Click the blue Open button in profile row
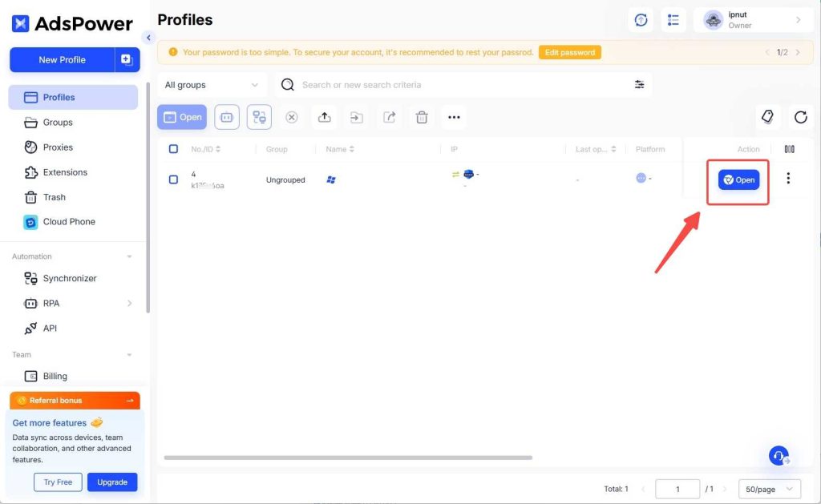The image size is (821, 504). tap(738, 180)
